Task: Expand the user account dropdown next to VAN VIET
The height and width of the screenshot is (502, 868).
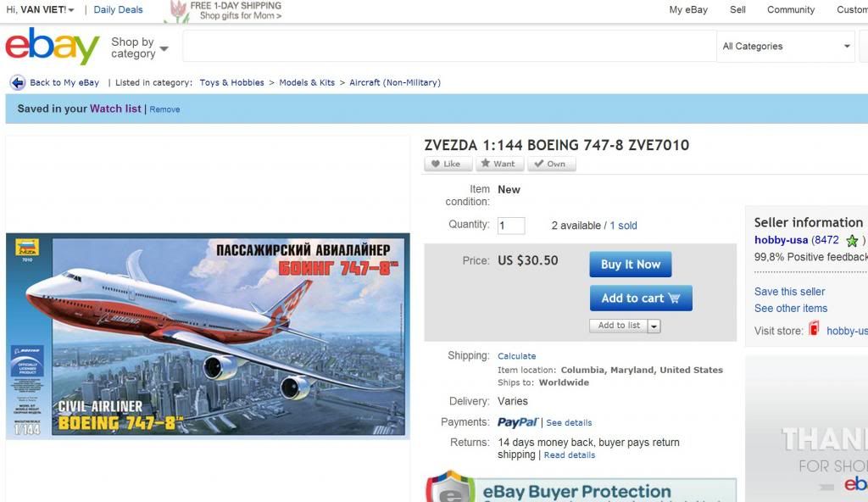Action: 71,10
